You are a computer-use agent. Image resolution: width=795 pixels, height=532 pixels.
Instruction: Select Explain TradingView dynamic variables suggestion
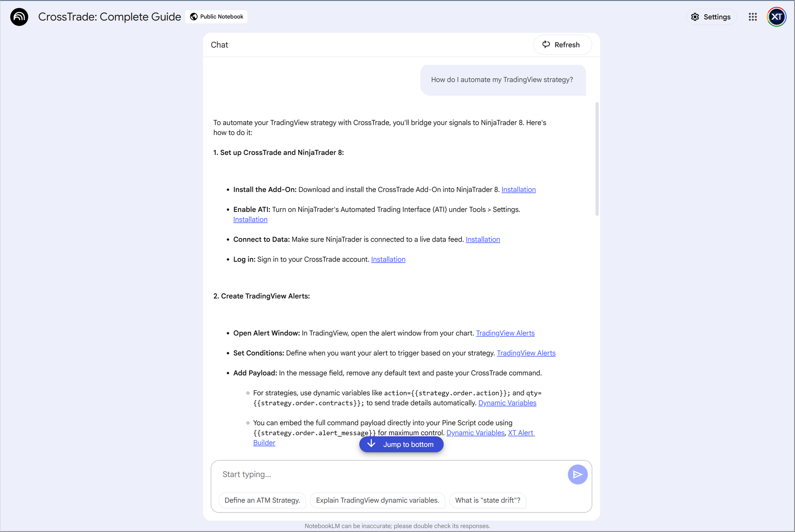pyautogui.click(x=378, y=500)
